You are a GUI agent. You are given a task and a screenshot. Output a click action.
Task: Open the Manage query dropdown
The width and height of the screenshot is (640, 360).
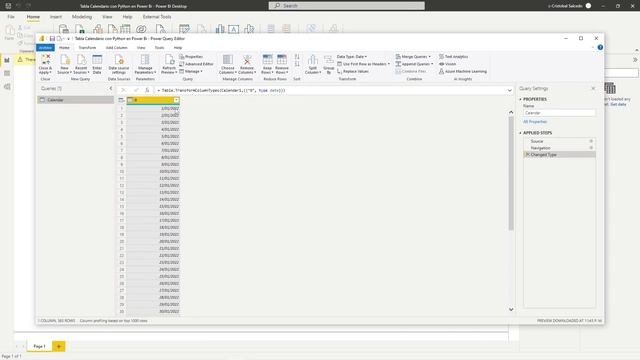click(191, 71)
